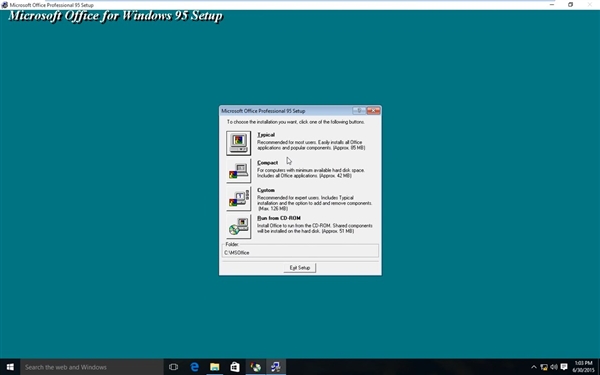Click the Custom option heading text

pos(266,190)
